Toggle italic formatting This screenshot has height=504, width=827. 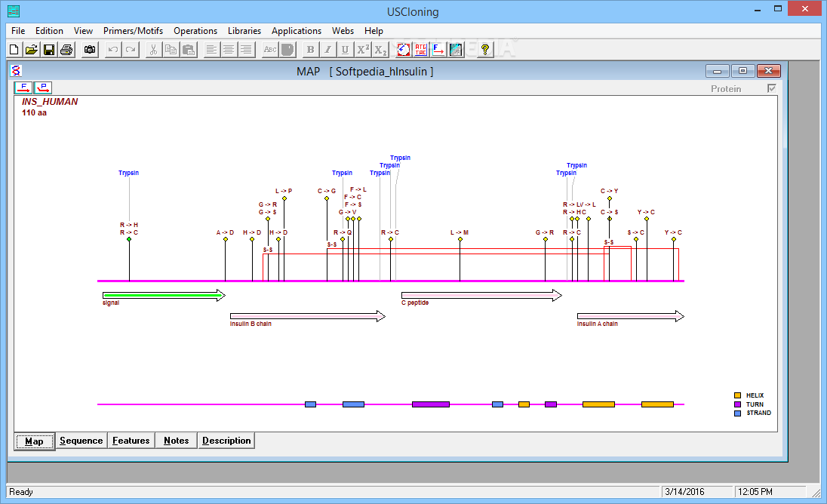coord(328,50)
